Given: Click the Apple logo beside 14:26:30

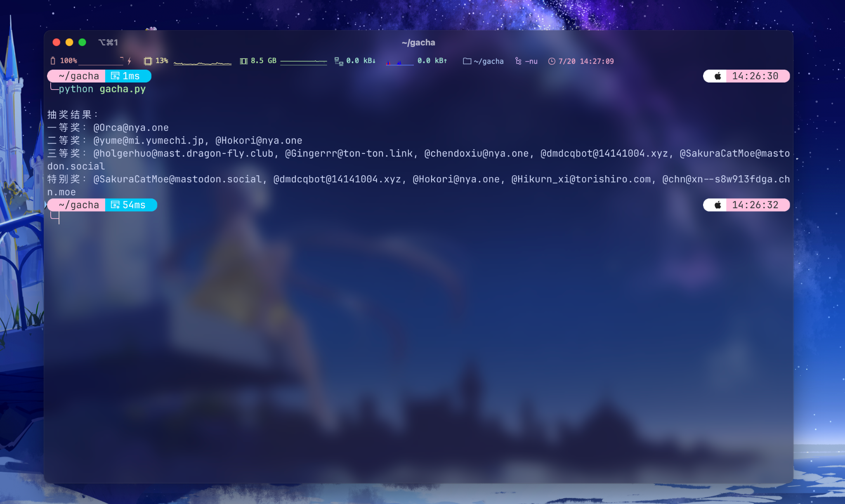Looking at the screenshot, I should (x=718, y=76).
